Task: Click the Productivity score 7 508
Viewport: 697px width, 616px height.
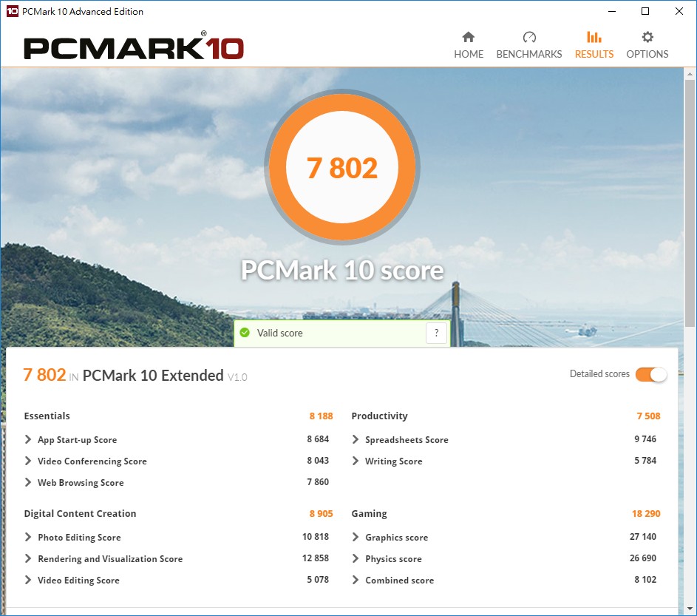Action: pyautogui.click(x=648, y=416)
